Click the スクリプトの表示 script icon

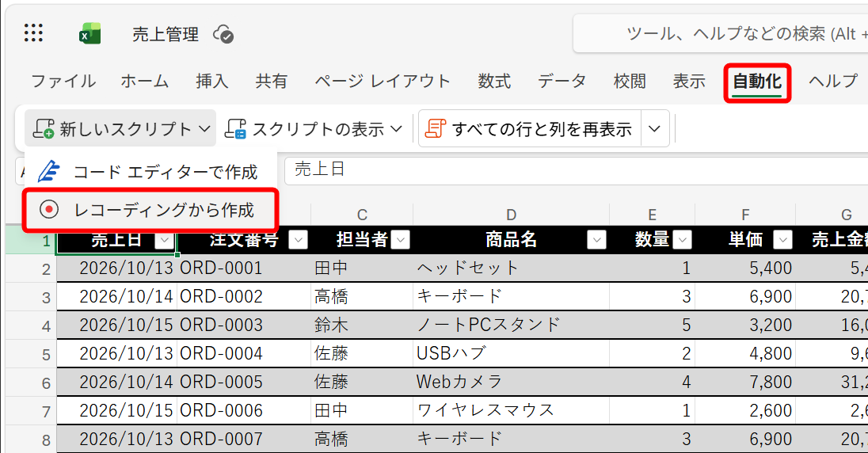(235, 128)
